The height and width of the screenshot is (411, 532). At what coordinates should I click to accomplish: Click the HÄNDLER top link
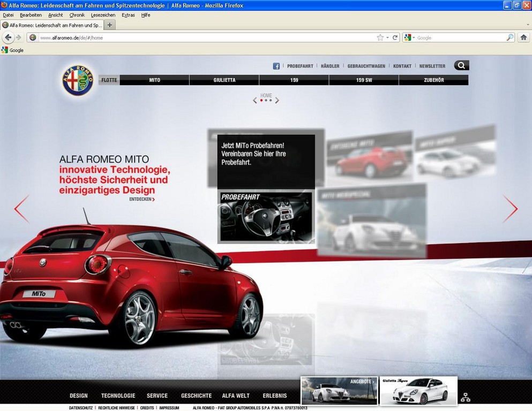click(x=330, y=66)
